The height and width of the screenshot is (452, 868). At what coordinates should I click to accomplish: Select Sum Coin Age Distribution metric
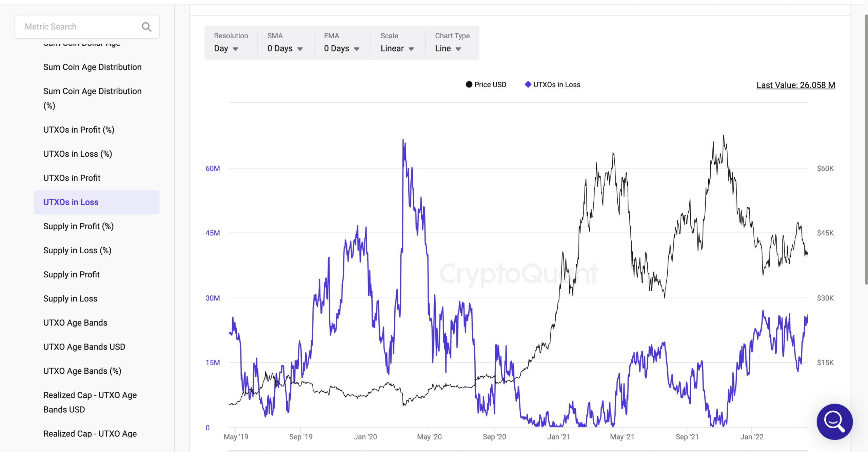[x=92, y=67]
